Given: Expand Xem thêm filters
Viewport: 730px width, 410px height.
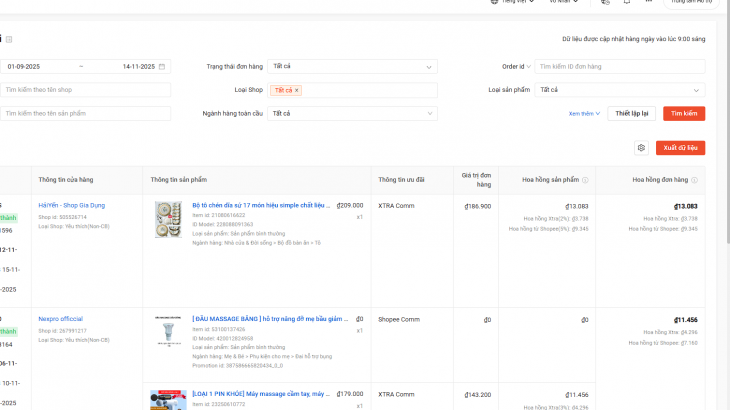Looking at the screenshot, I should [x=584, y=114].
